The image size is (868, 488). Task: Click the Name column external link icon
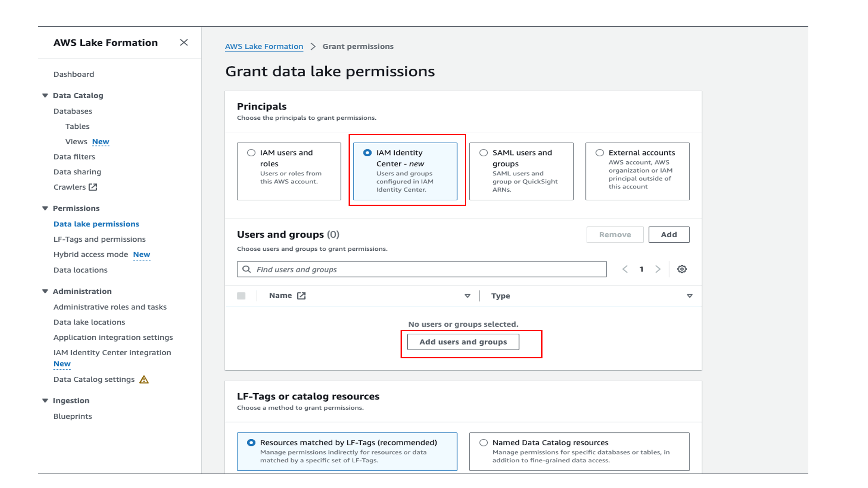[302, 296]
